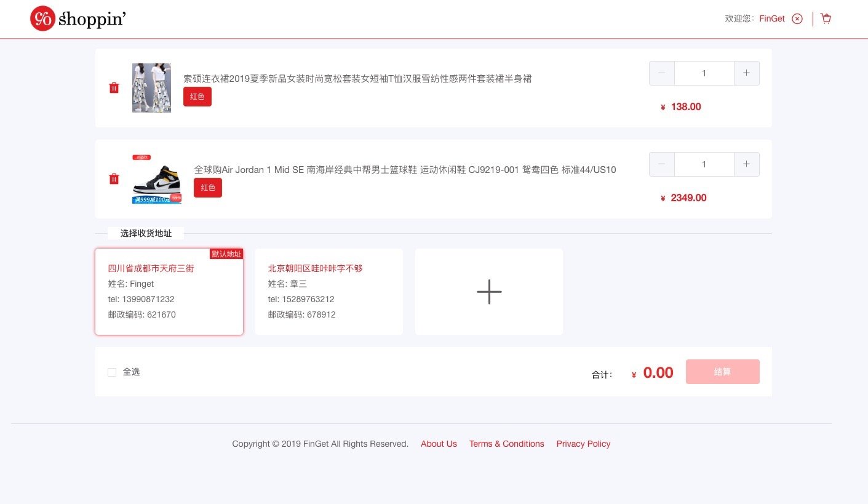
Task: Click the 结算 checkout button
Action: coord(722,372)
